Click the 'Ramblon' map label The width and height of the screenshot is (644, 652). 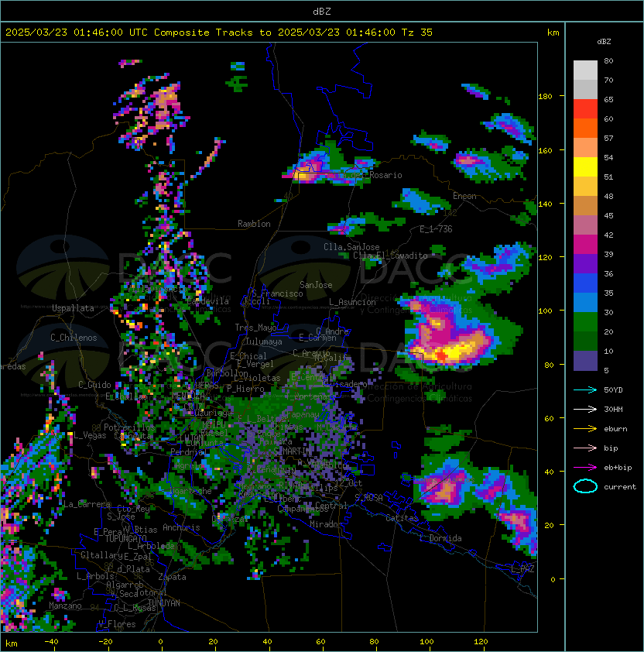click(254, 224)
